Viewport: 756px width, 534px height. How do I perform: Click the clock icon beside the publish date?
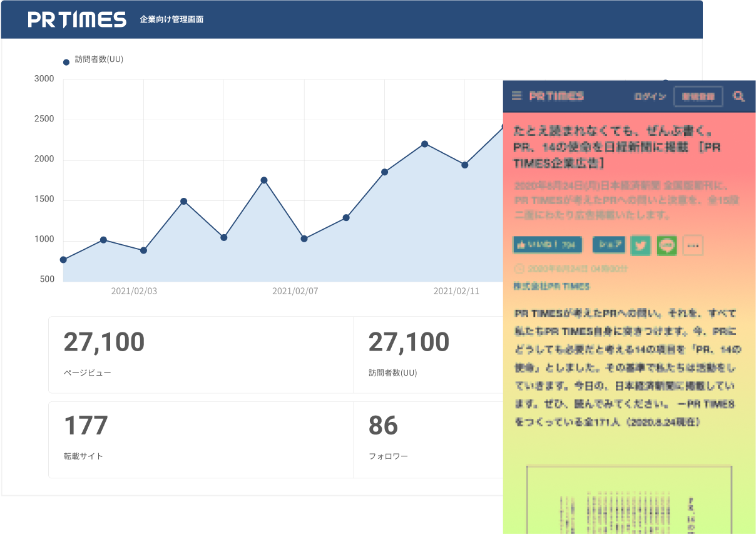coord(519,269)
